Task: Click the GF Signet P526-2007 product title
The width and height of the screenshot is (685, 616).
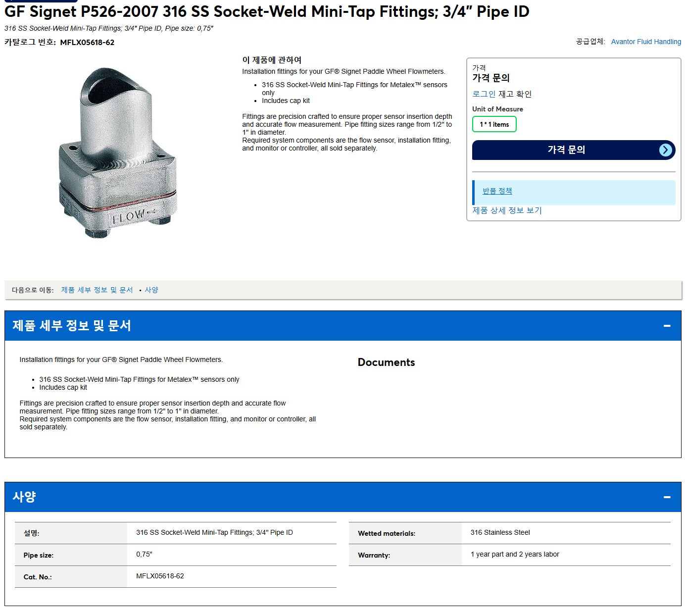Action: tap(267, 11)
